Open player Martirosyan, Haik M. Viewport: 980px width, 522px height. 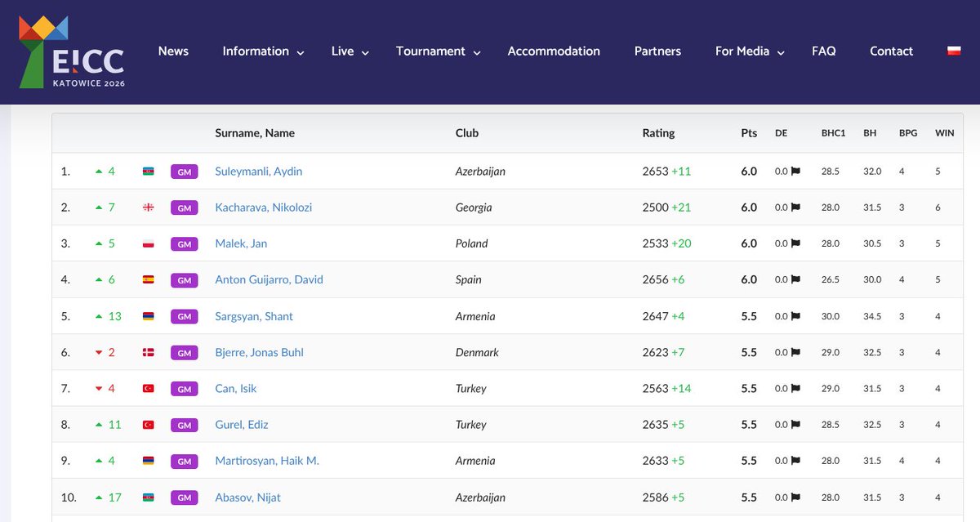click(267, 461)
